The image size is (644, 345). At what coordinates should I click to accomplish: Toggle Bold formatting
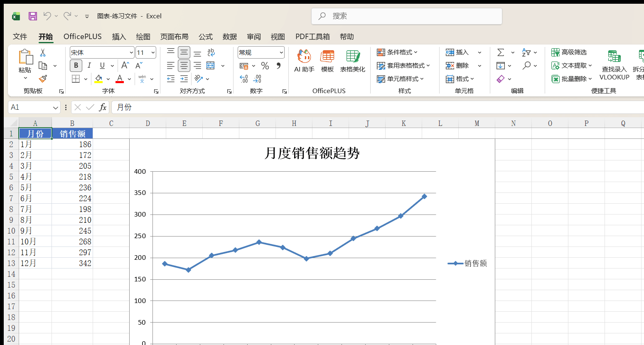(76, 65)
